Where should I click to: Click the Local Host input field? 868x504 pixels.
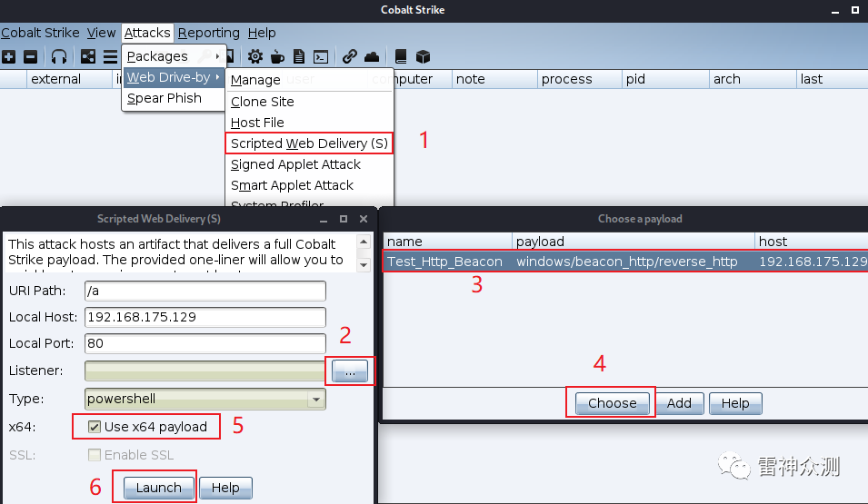click(x=205, y=317)
